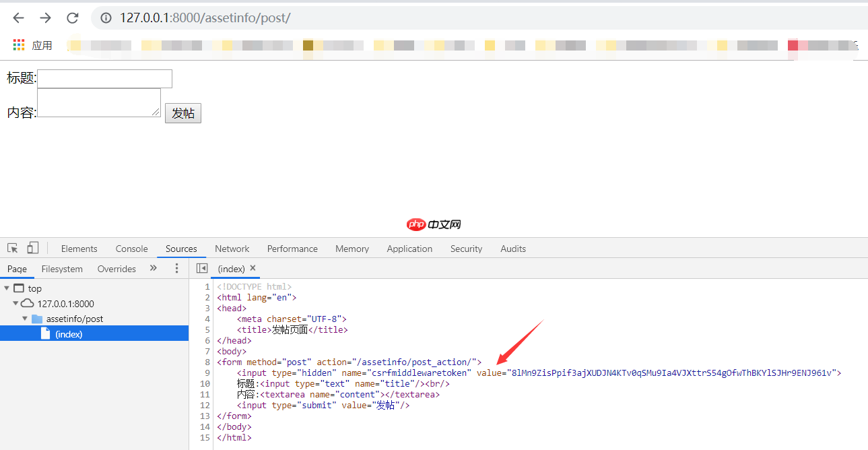Collapse the assetinfo/post folder
The image size is (868, 450).
coord(25,319)
